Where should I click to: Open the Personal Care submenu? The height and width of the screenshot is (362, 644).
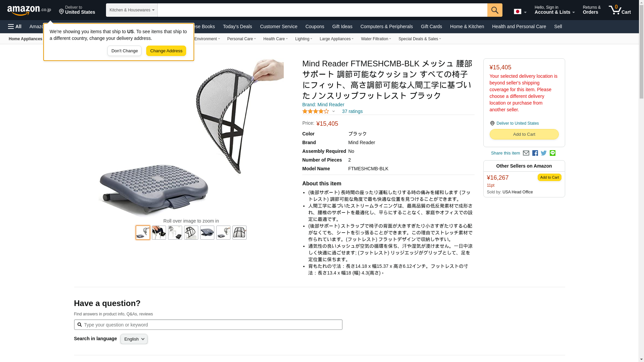pyautogui.click(x=241, y=39)
